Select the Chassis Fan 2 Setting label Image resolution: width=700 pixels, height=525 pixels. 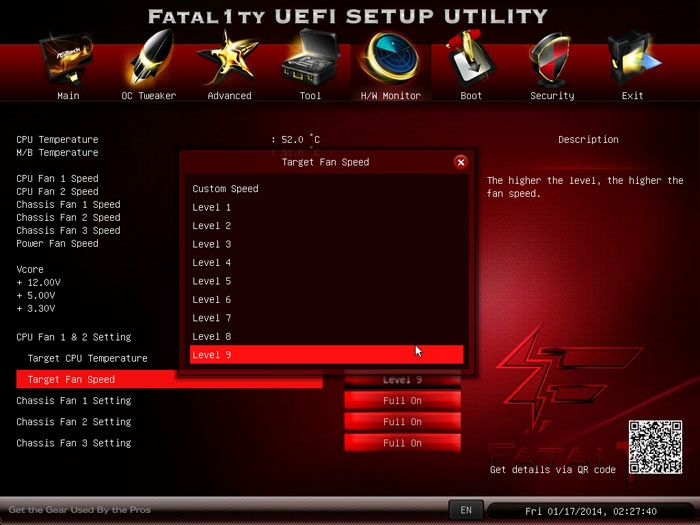(x=74, y=421)
